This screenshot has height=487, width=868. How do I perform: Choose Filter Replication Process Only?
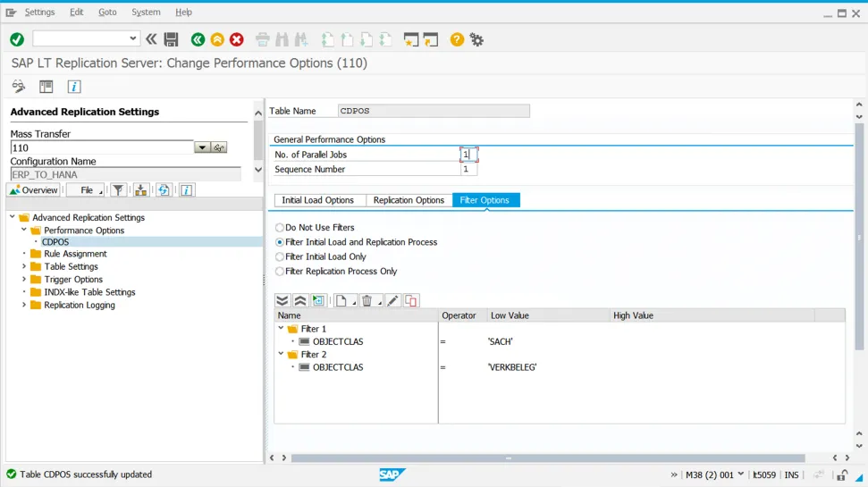click(x=280, y=272)
